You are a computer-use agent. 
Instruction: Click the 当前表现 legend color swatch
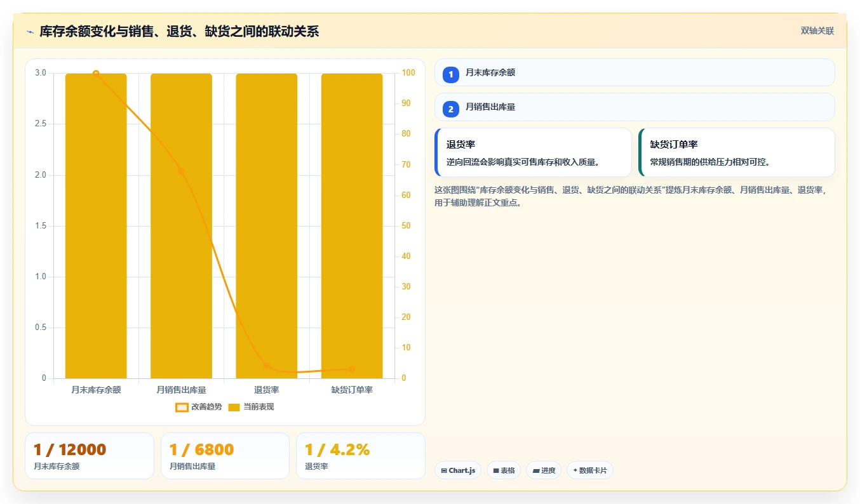[x=234, y=408]
